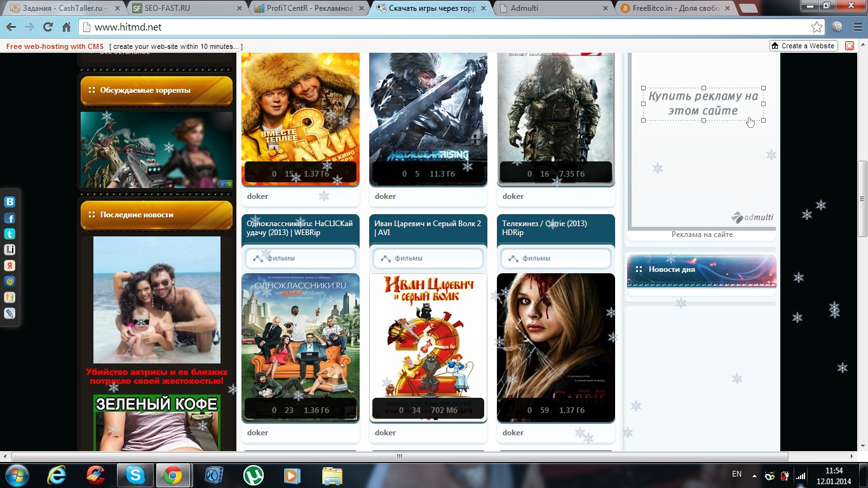This screenshot has height=488, width=868.
Task: Open Skype from the taskbar
Action: click(x=135, y=475)
